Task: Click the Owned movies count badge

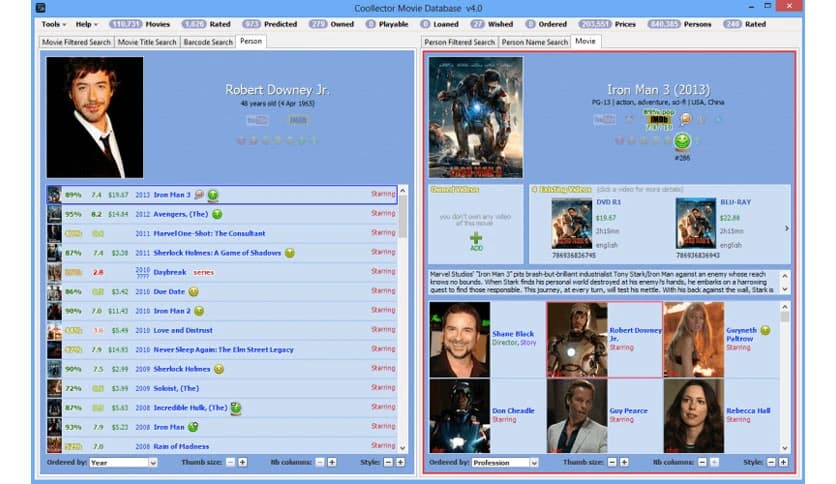Action: (318, 24)
